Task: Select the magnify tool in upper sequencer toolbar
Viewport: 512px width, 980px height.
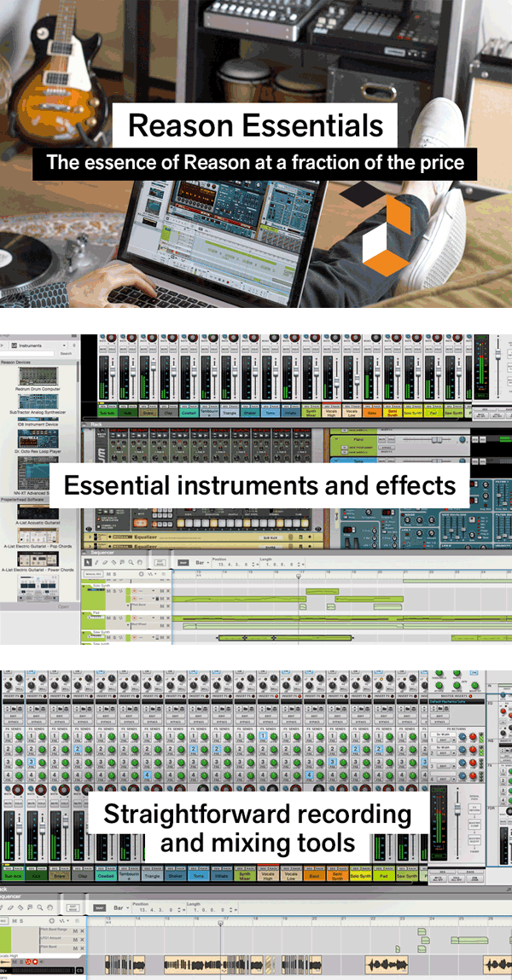Action: click(x=131, y=563)
